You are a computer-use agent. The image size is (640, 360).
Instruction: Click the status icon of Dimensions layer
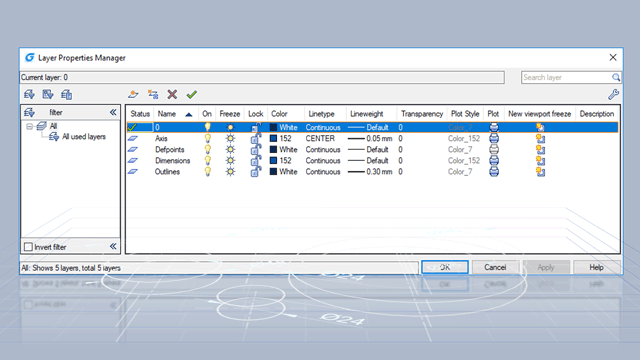tap(133, 160)
